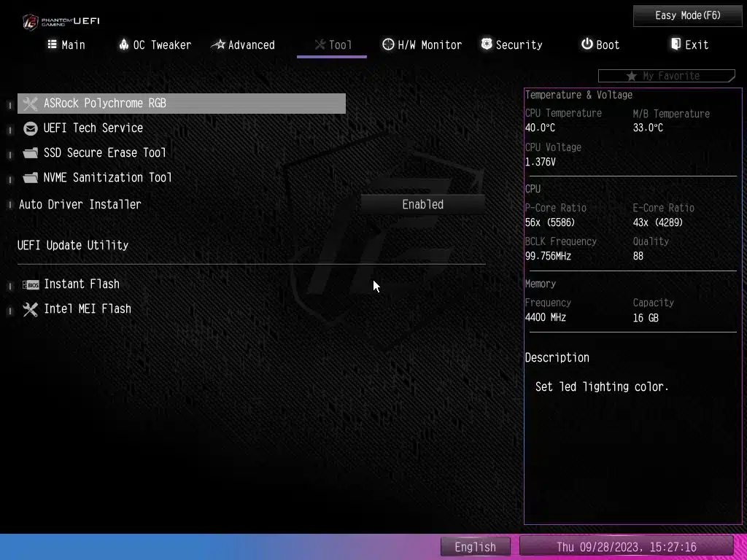Select the NVME Sanitization Tool entry
The height and width of the screenshot is (560, 747).
point(107,178)
